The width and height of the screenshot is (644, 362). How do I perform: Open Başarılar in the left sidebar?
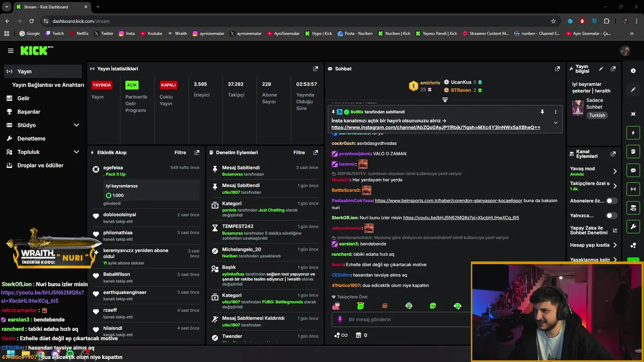pyautogui.click(x=29, y=112)
